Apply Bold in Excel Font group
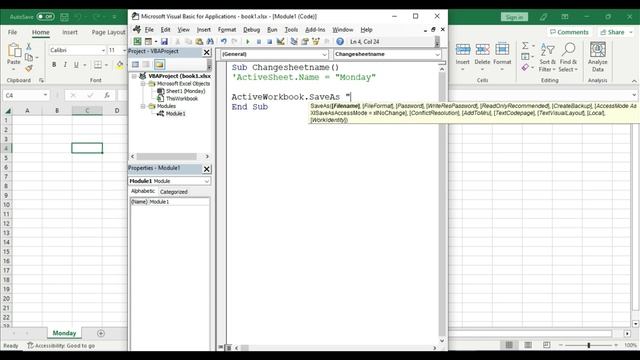This screenshot has width=640, height=360. pos(54,64)
